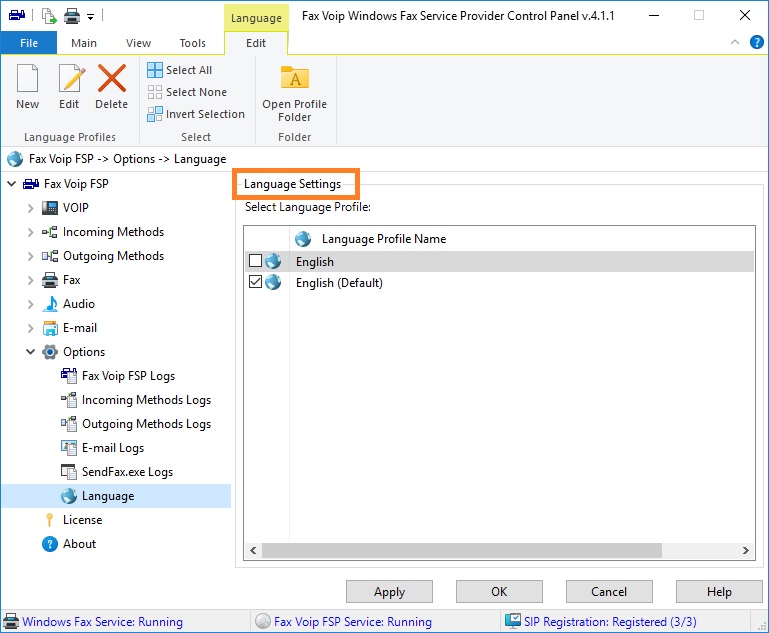The image size is (769, 633).
Task: Expand the Fax tree node
Action: pyautogui.click(x=30, y=280)
